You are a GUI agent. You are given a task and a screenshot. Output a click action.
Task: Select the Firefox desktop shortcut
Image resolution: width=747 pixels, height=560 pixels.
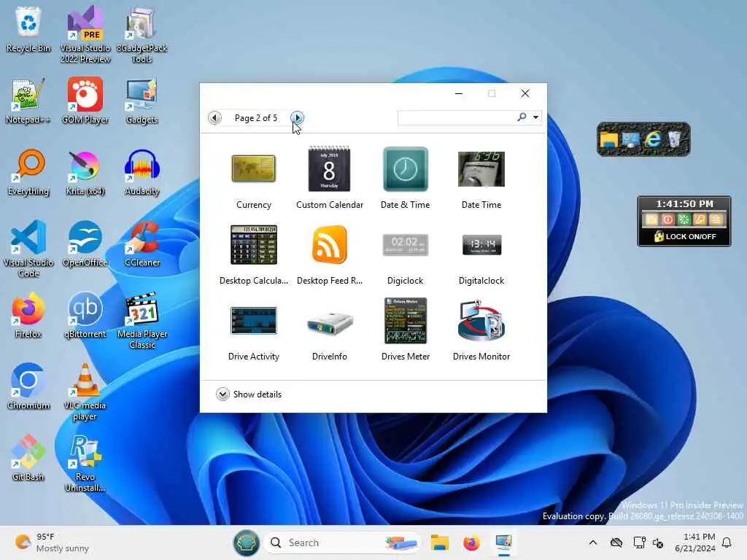28,315
